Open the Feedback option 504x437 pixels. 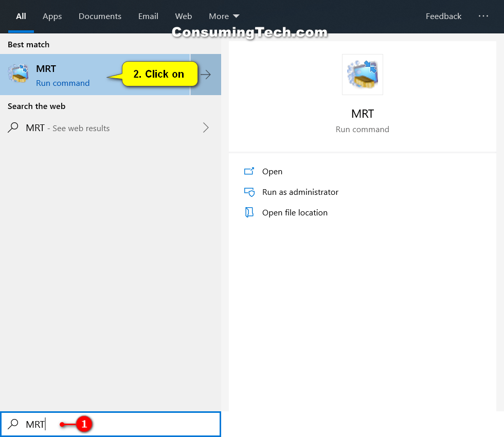pos(443,16)
